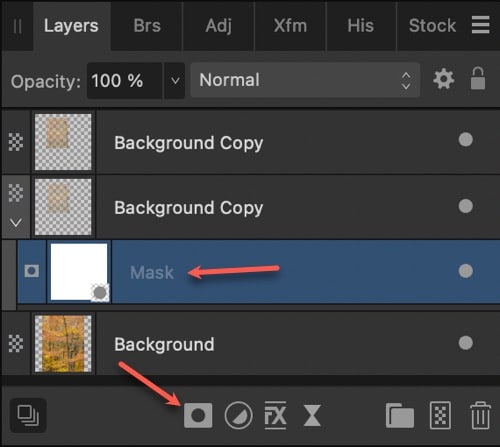Click the Opacity percentage field
Screen dimensions: 500x447
point(124,81)
